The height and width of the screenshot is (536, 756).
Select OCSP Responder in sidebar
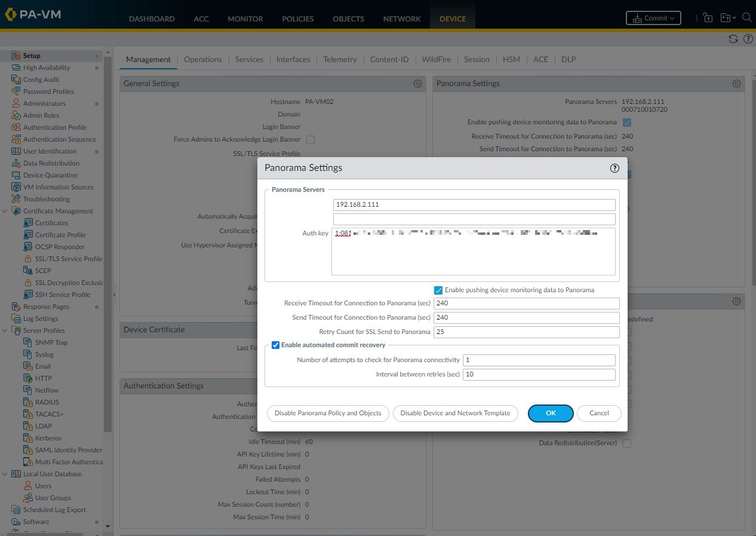tap(60, 247)
